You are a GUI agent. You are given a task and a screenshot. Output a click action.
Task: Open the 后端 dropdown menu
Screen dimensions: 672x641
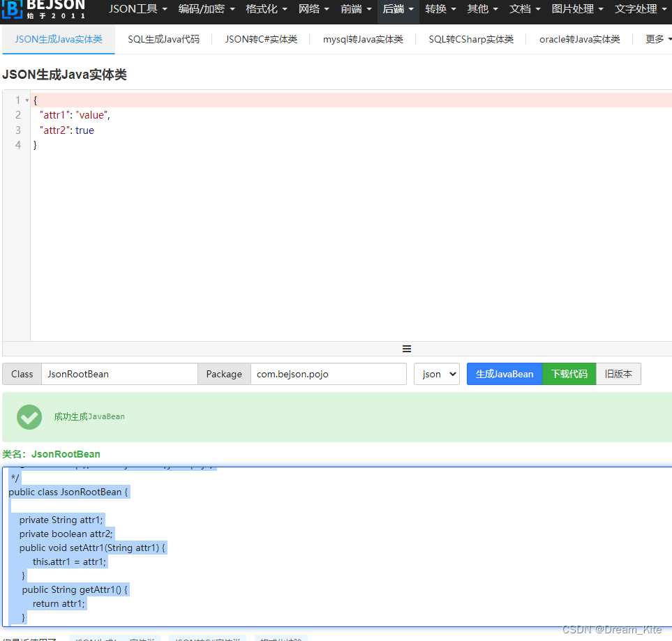click(x=398, y=9)
